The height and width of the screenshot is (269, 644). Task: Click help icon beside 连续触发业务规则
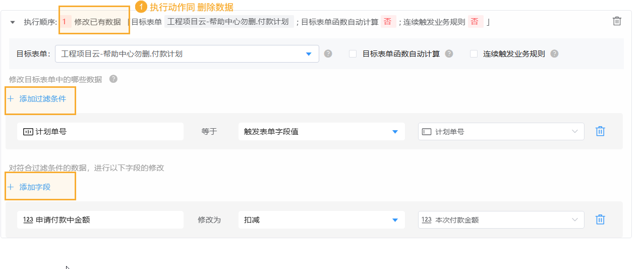[554, 53]
